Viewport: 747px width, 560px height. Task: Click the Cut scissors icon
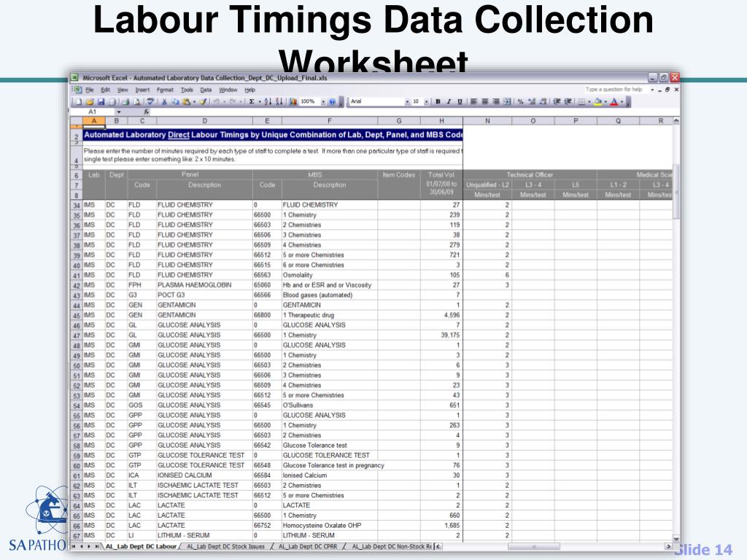(x=164, y=102)
